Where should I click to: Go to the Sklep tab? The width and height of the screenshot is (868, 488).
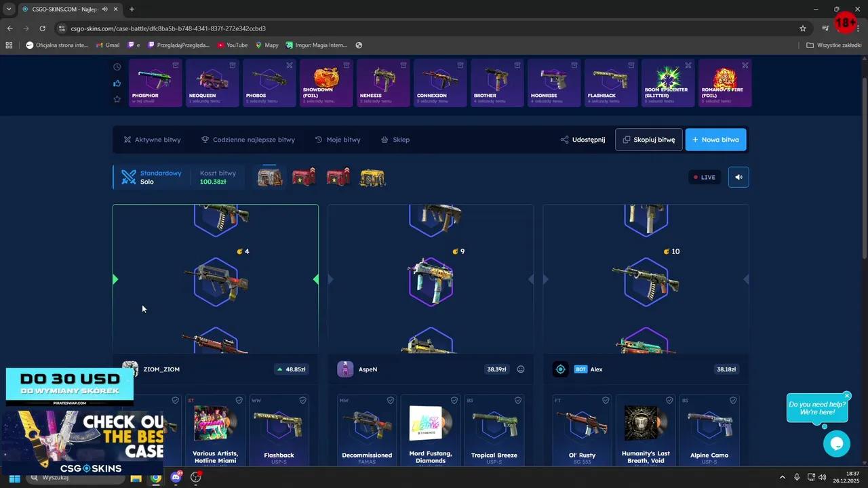pos(395,140)
